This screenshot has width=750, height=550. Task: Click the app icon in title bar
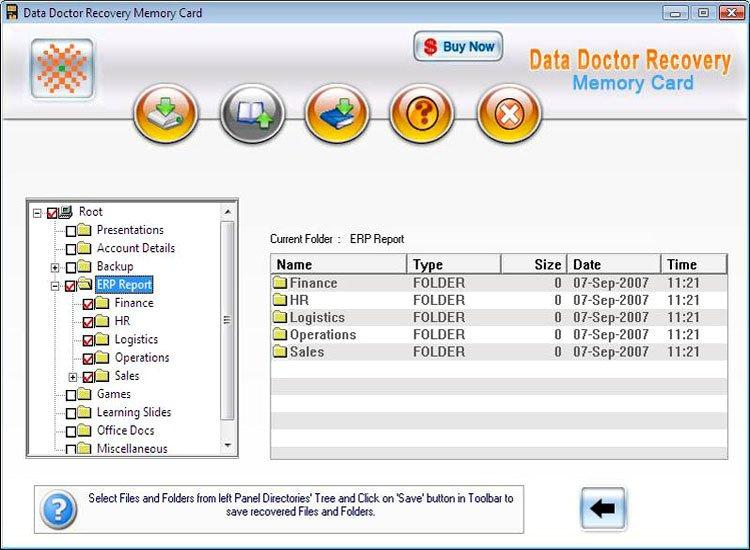[x=11, y=11]
